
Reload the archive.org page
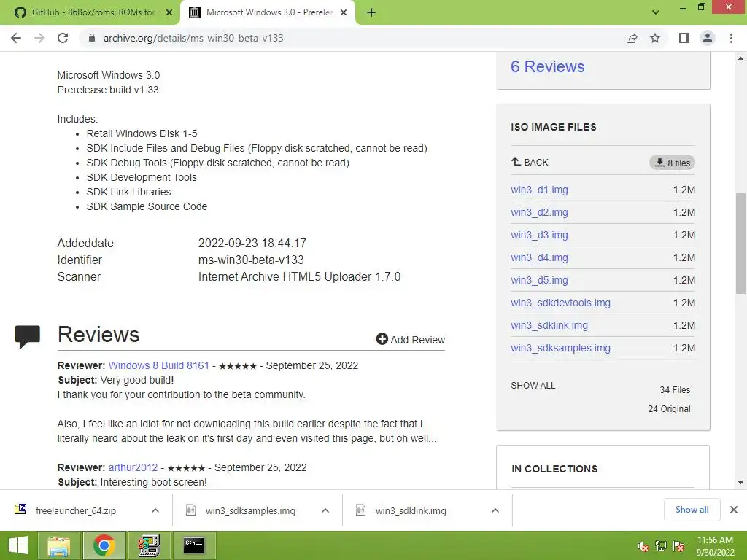(63, 38)
